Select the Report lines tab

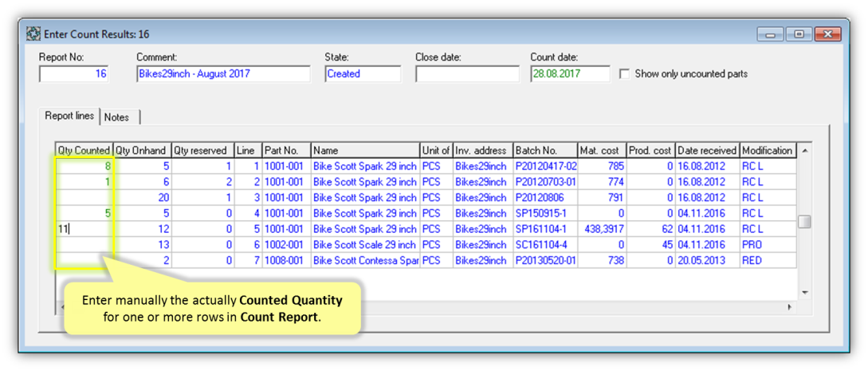pos(70,116)
